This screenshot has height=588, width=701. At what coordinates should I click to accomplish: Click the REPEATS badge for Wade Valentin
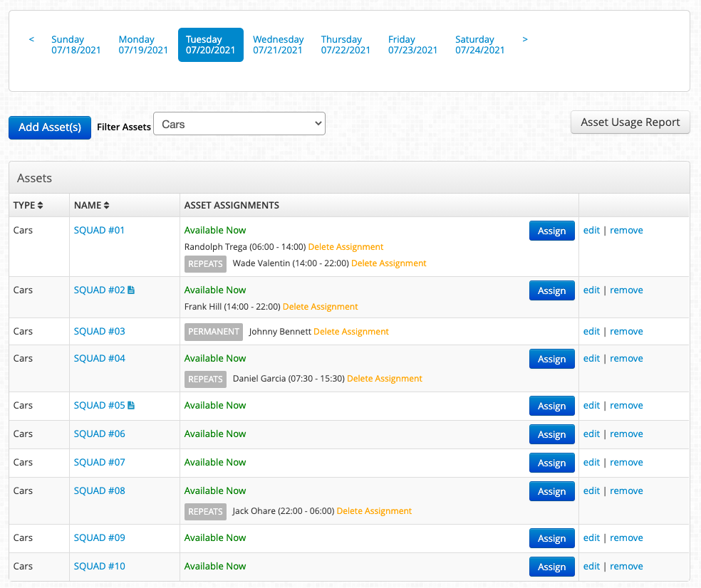206,264
